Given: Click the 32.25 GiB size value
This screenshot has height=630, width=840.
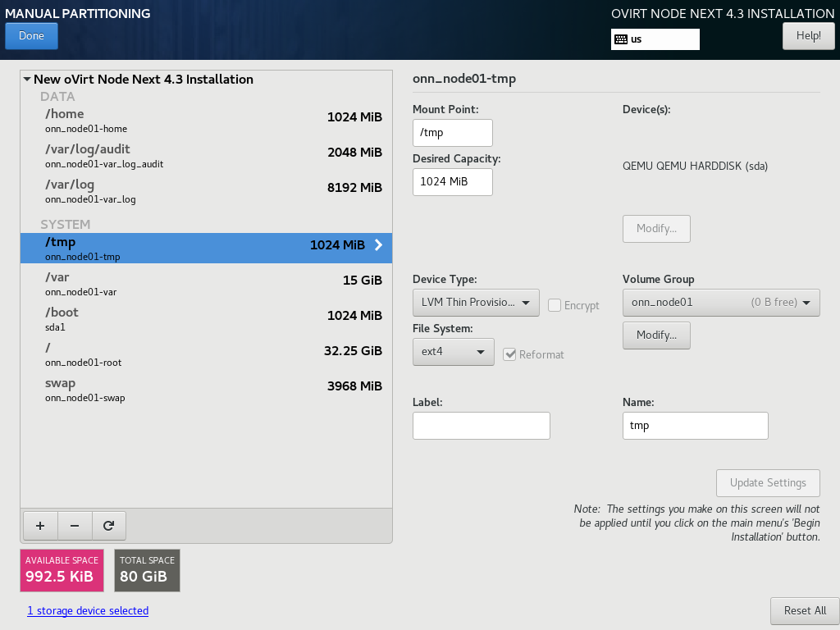Looking at the screenshot, I should point(353,351).
